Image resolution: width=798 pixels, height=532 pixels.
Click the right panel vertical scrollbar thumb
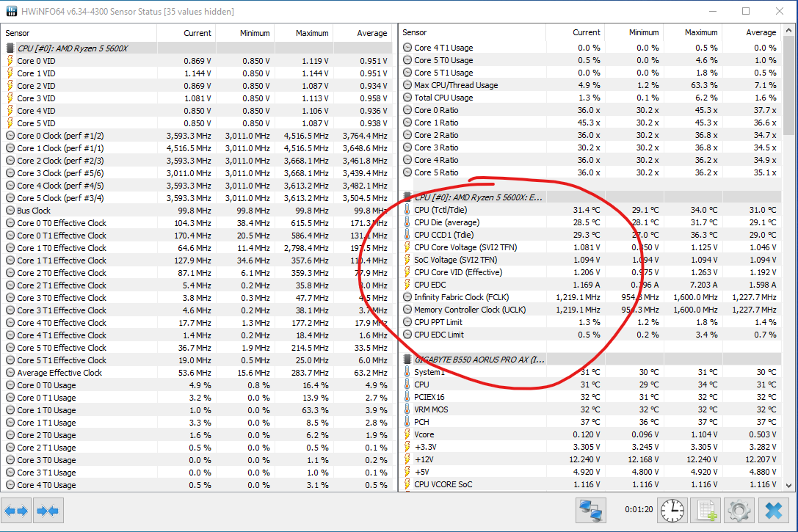coord(789,87)
